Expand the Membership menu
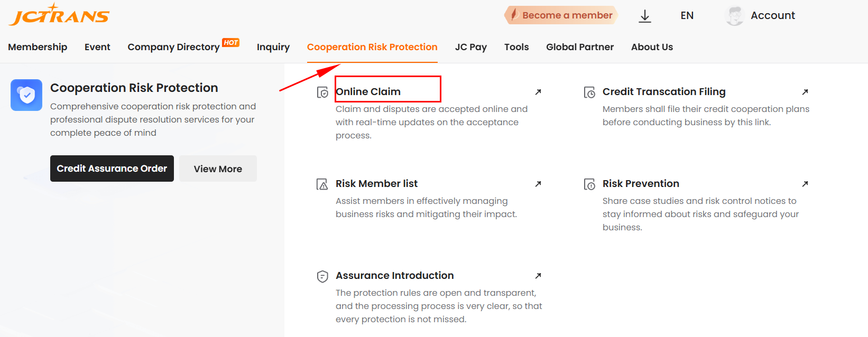This screenshot has height=337, width=868. click(38, 47)
